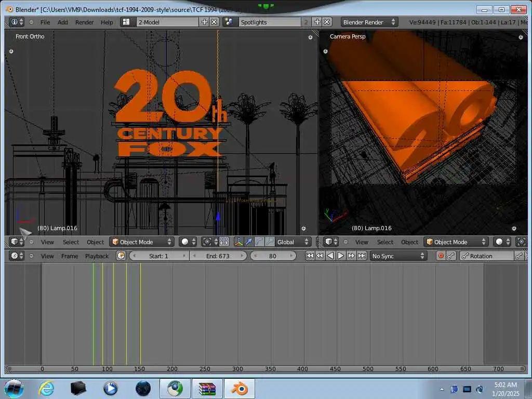The height and width of the screenshot is (399, 532).
Task: Open the left 3D View editor type selector
Action: pyautogui.click(x=17, y=242)
